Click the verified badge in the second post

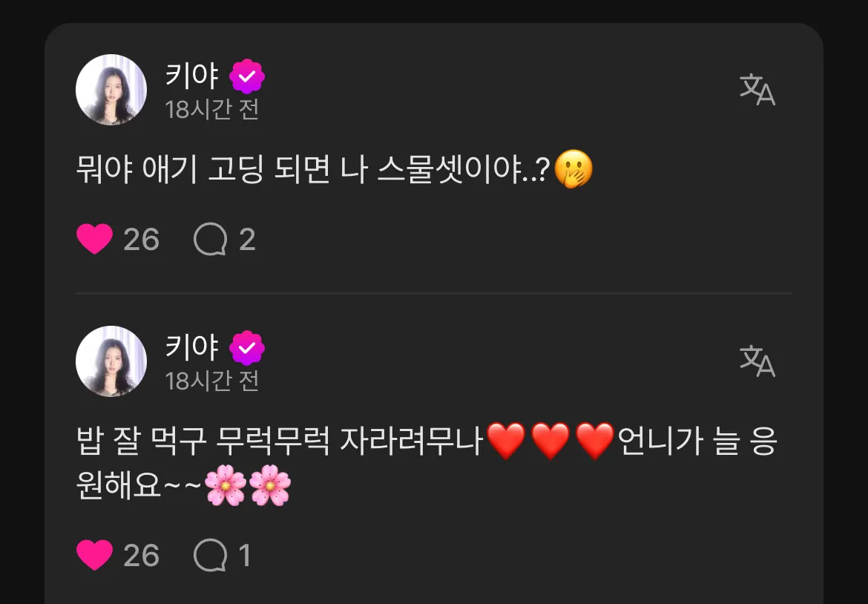click(247, 348)
